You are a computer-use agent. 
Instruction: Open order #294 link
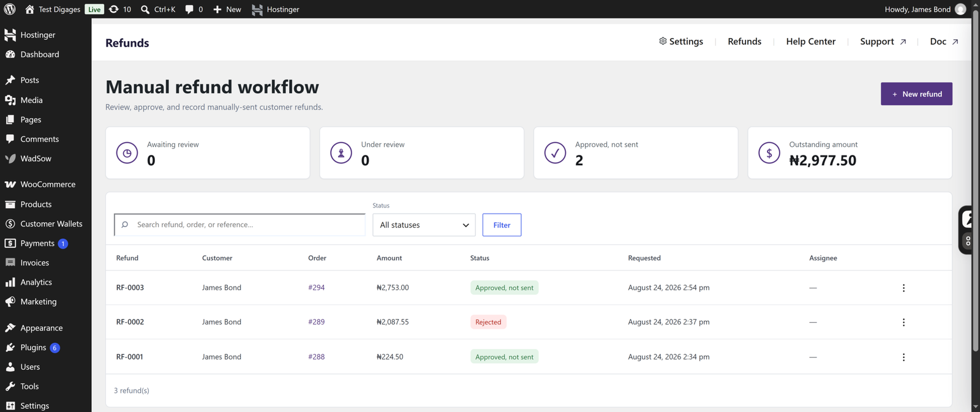(x=316, y=287)
